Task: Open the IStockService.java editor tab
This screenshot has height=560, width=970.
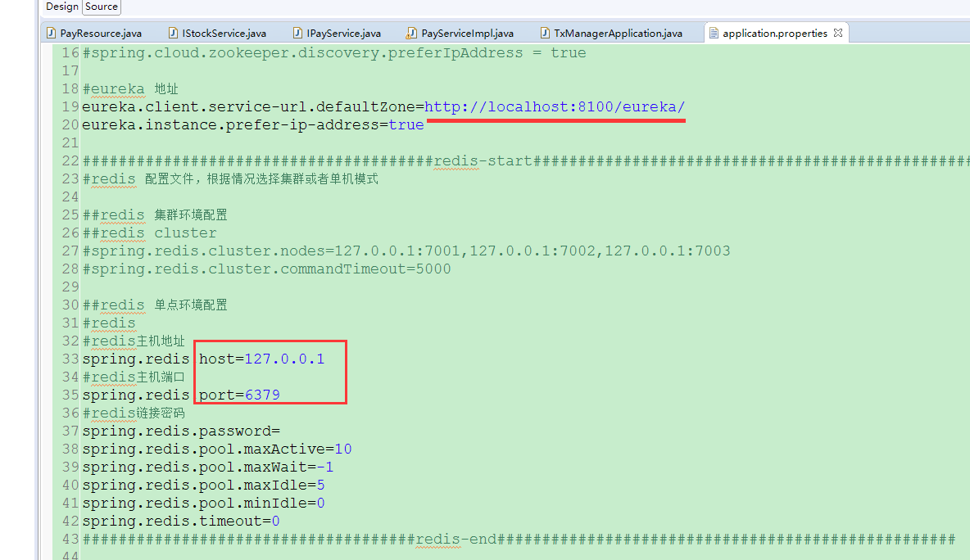Action: pos(217,34)
